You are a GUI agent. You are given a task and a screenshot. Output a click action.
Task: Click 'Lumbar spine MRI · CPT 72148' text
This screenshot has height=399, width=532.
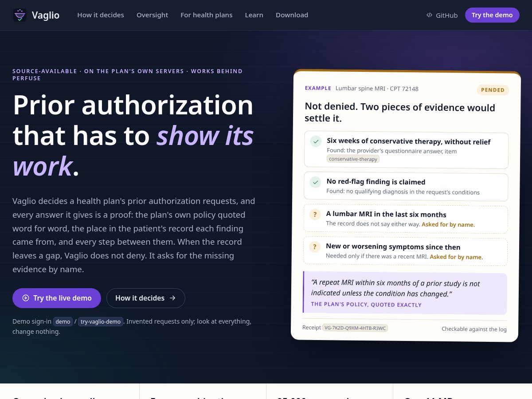pos(377,89)
